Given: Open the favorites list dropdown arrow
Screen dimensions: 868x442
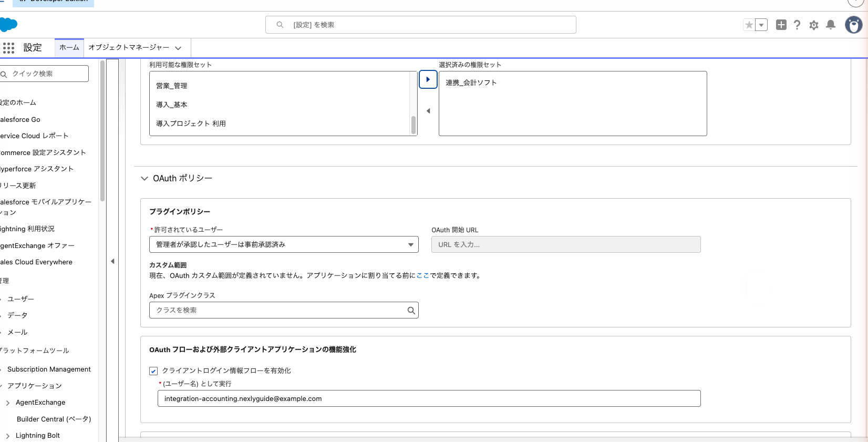Looking at the screenshot, I should [761, 25].
